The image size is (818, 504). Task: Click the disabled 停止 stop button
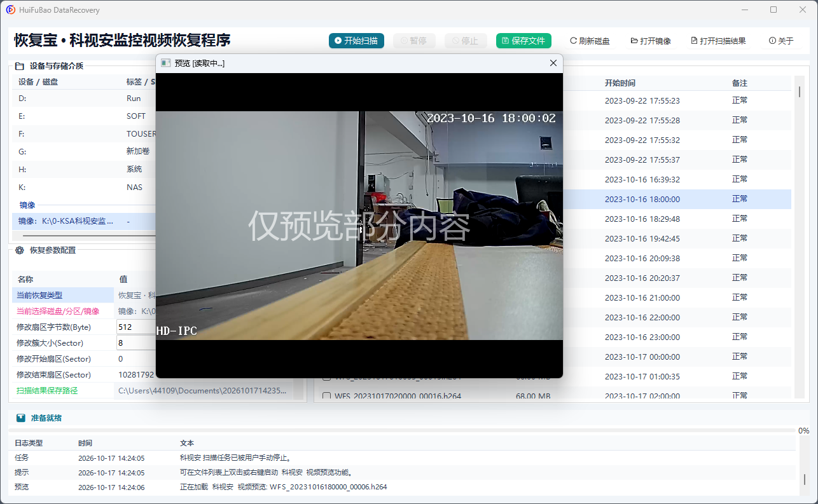point(466,41)
